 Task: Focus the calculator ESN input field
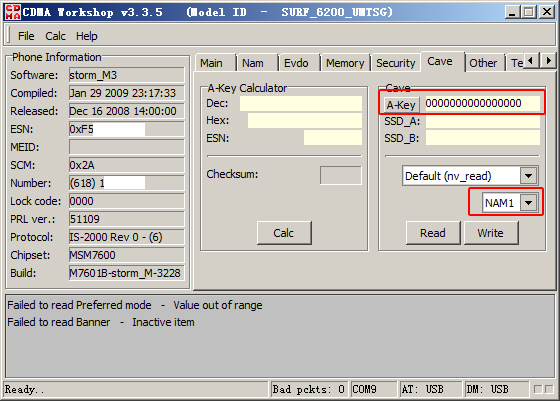point(332,138)
